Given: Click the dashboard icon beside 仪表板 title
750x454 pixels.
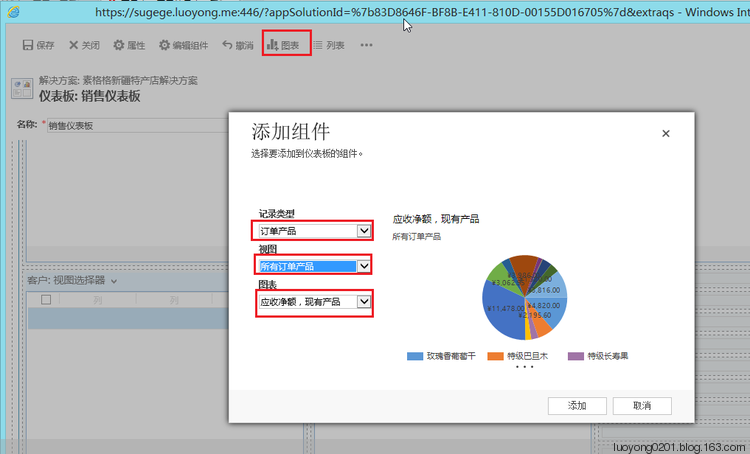Looking at the screenshot, I should [22, 89].
